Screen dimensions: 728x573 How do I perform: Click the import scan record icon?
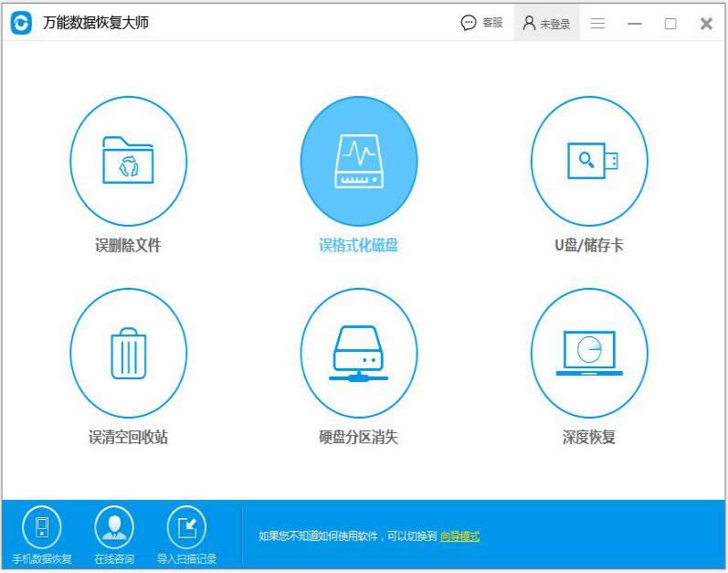pos(186,527)
